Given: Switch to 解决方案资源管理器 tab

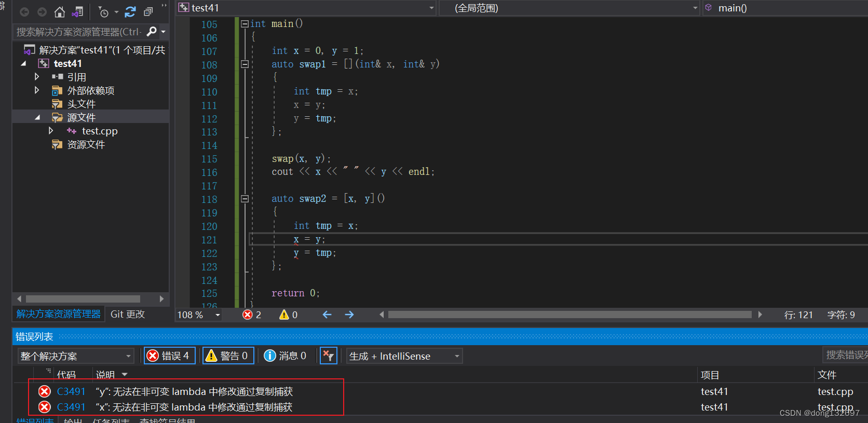Looking at the screenshot, I should coord(59,314).
